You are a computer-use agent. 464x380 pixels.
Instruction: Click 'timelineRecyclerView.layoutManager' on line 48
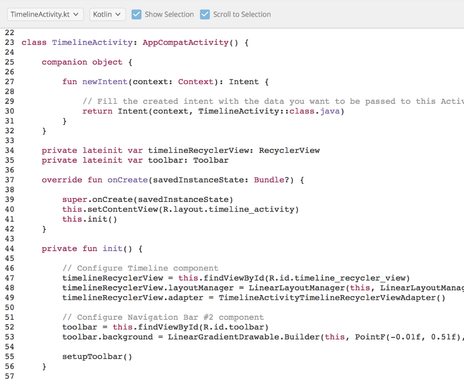click(x=148, y=288)
